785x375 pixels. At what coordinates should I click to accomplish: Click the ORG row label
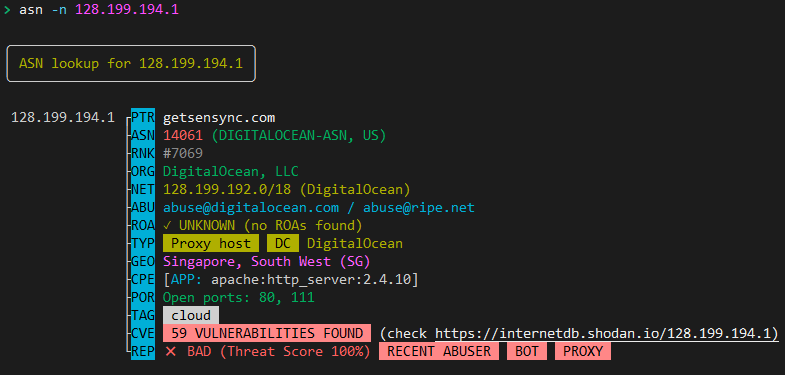tap(143, 172)
